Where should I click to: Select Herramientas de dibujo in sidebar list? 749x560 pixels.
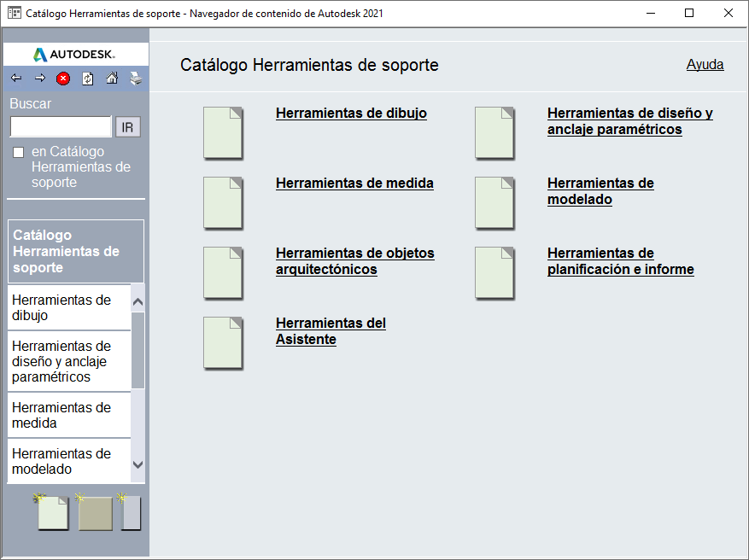click(69, 307)
